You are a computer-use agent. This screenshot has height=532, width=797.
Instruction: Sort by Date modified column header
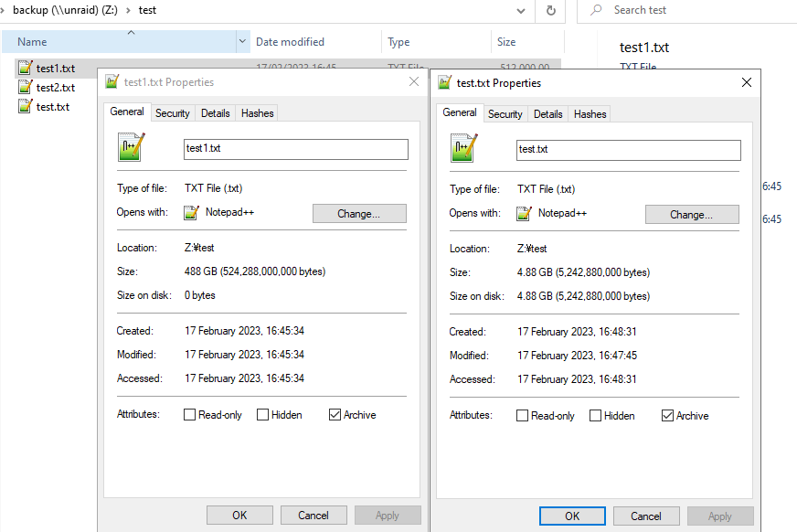(315, 42)
